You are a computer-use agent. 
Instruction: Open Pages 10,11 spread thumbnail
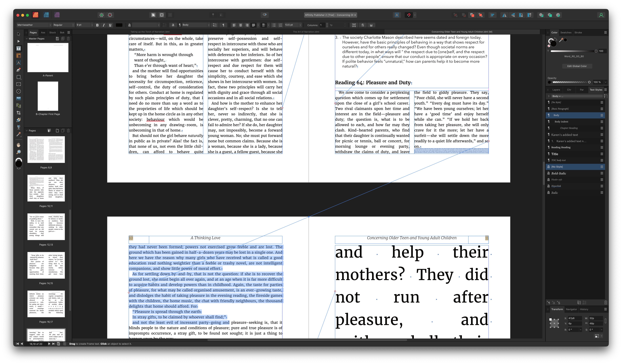pos(46,188)
